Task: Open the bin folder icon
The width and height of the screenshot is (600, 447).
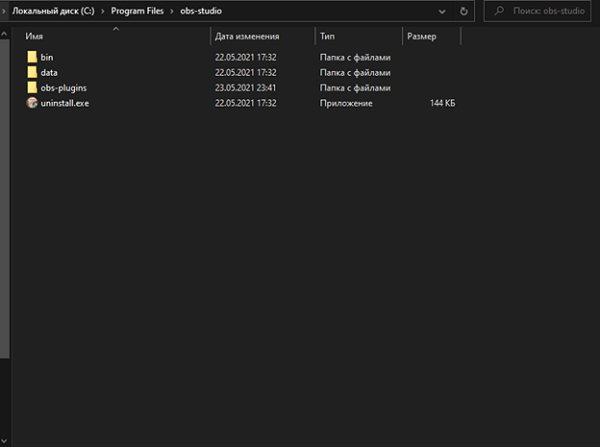Action: pos(32,57)
